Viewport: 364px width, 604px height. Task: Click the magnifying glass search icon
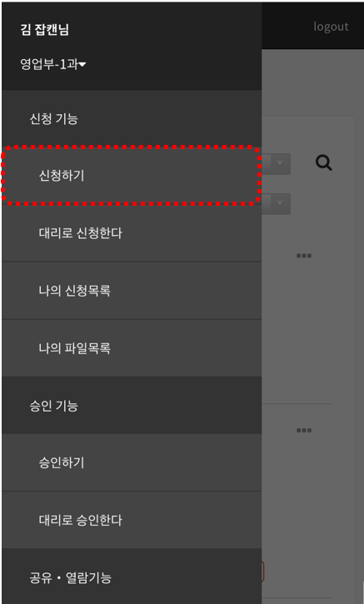(323, 163)
